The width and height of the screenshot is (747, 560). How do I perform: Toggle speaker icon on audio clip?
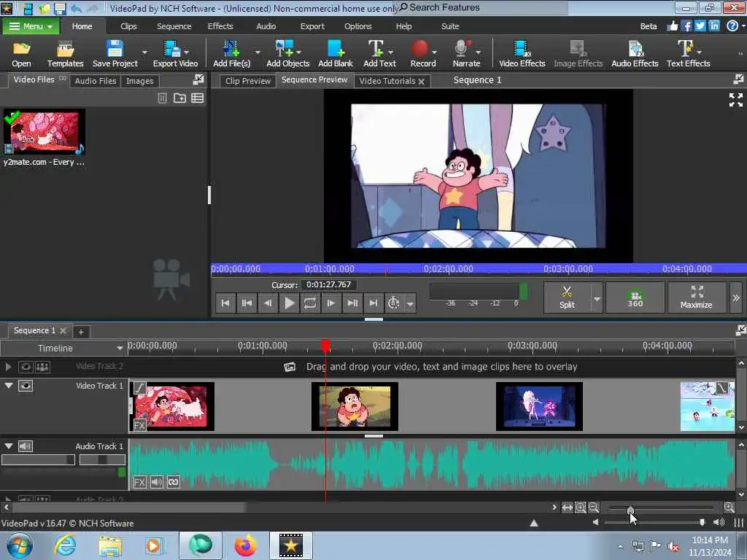[156, 482]
